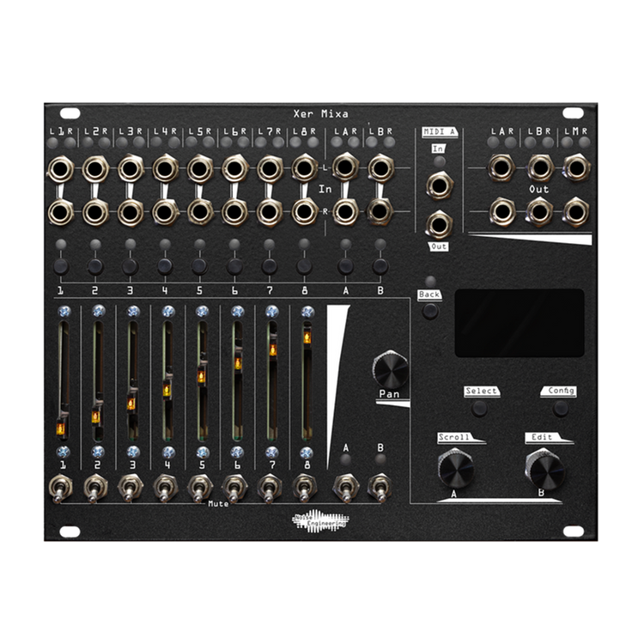This screenshot has height=644, width=644.
Task: Click the MIDI In jack
Action: 439,185
